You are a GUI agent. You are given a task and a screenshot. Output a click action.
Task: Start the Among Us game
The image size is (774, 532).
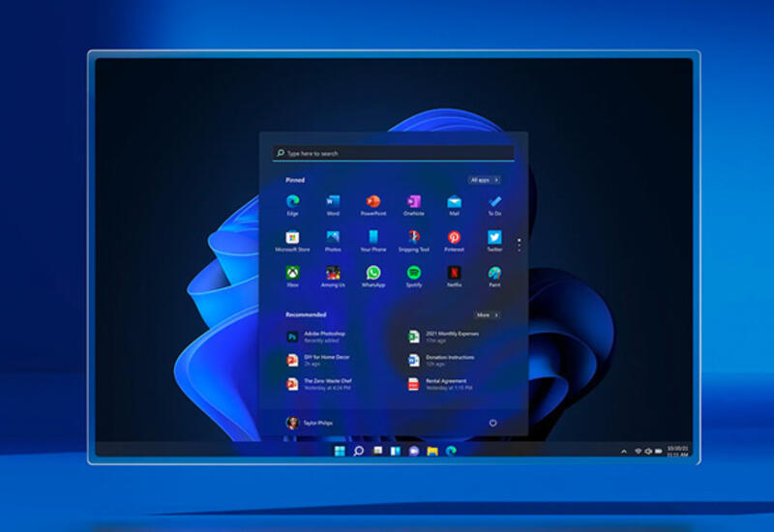[333, 277]
